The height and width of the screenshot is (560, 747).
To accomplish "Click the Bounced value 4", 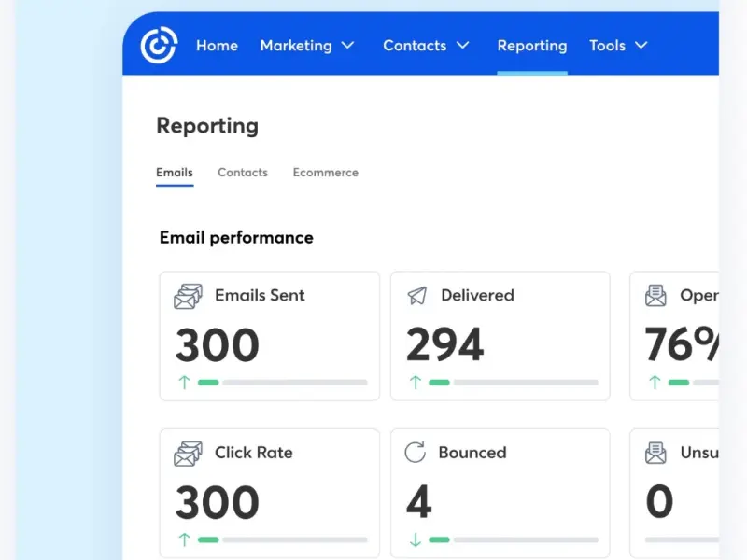I will coord(419,502).
